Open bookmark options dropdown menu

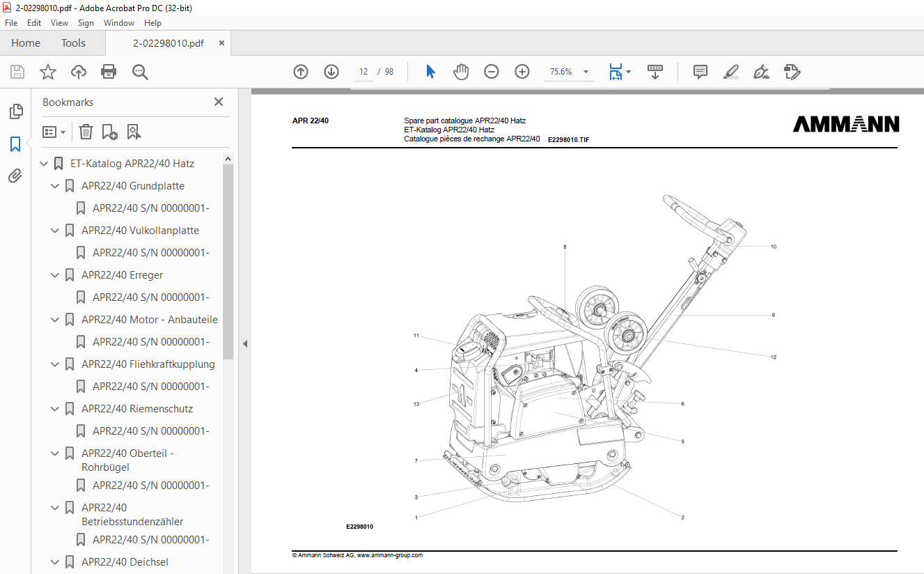tap(54, 132)
